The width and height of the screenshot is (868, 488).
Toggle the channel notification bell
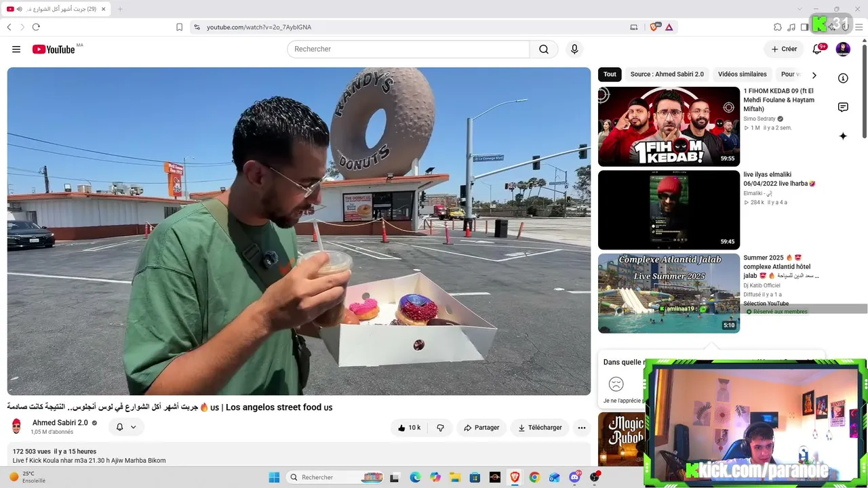[x=119, y=427]
